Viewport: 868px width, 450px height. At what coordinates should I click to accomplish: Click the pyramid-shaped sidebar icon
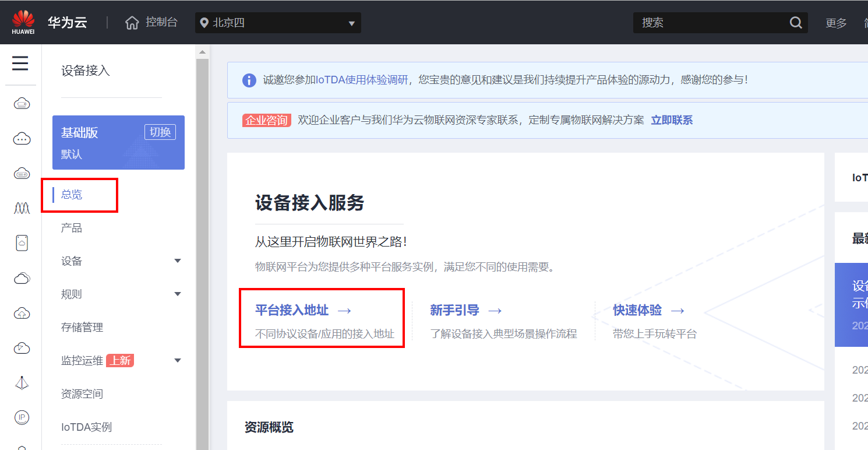pyautogui.click(x=22, y=382)
